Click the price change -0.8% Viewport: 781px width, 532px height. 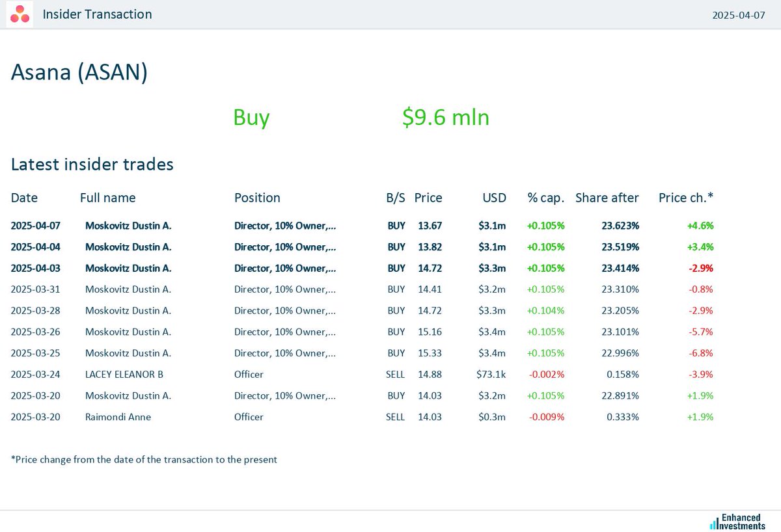[x=701, y=289]
